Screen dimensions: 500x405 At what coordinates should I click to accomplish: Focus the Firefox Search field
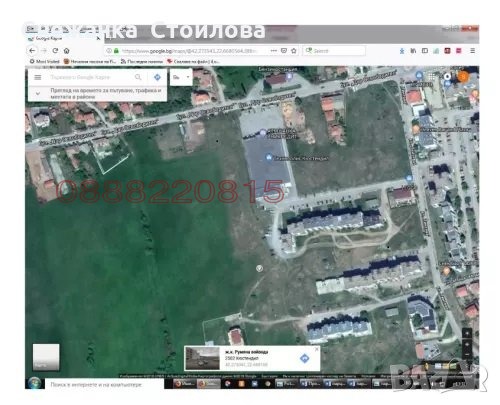click(334, 51)
